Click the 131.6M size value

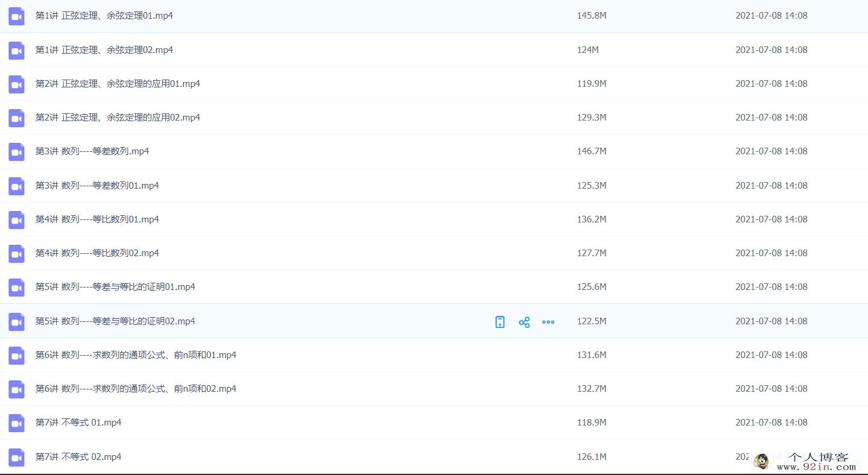[592, 354]
